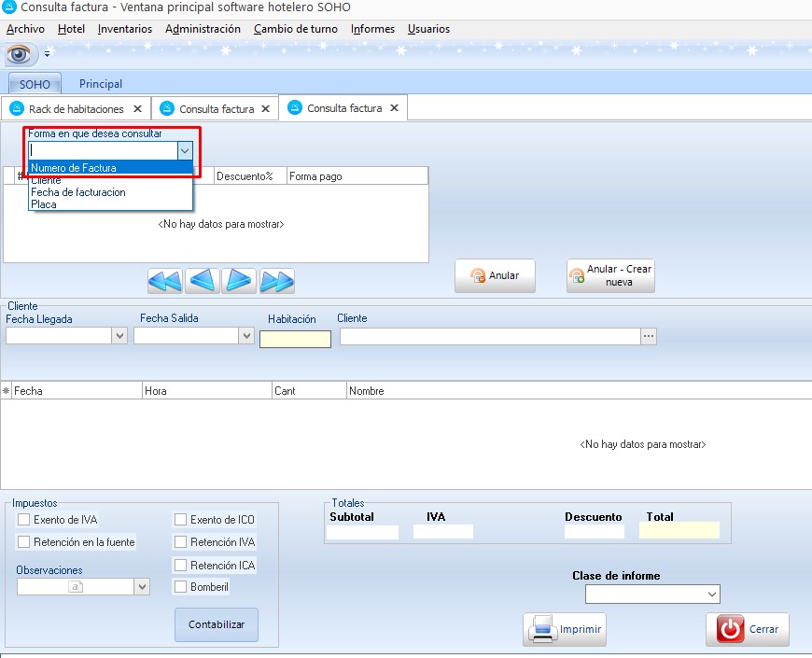Select Fecha de facturacion from list

(78, 192)
